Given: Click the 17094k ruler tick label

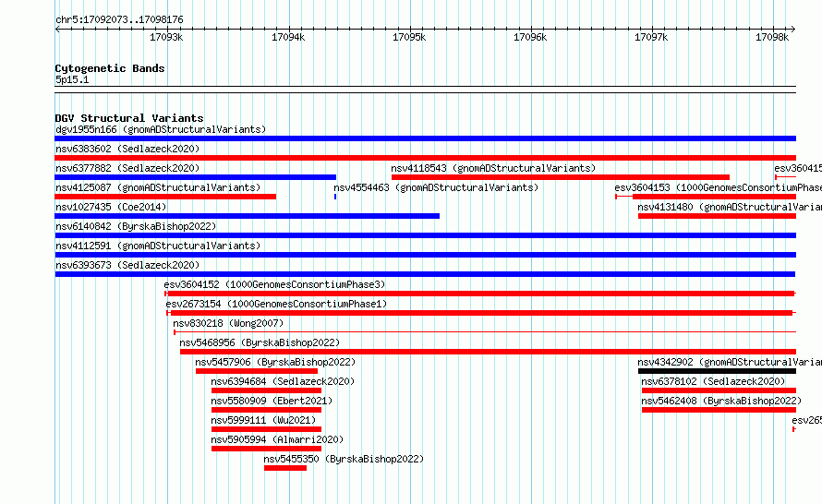Looking at the screenshot, I should pos(288,37).
